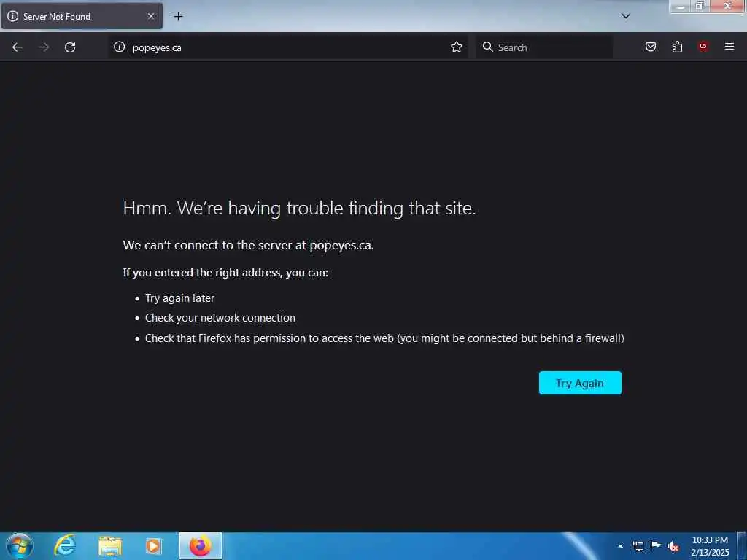This screenshot has height=560, width=747.
Task: Click the Firefox taskbar icon
Action: 201,545
